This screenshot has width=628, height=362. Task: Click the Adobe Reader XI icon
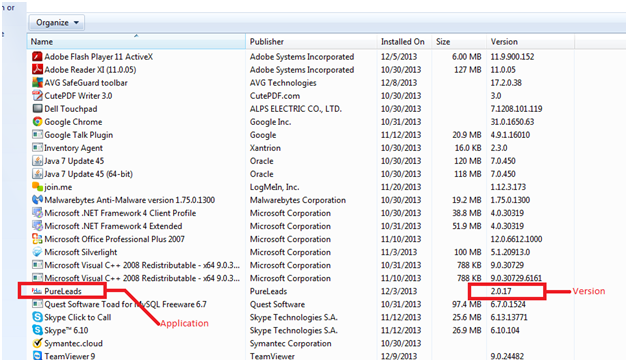click(37, 69)
